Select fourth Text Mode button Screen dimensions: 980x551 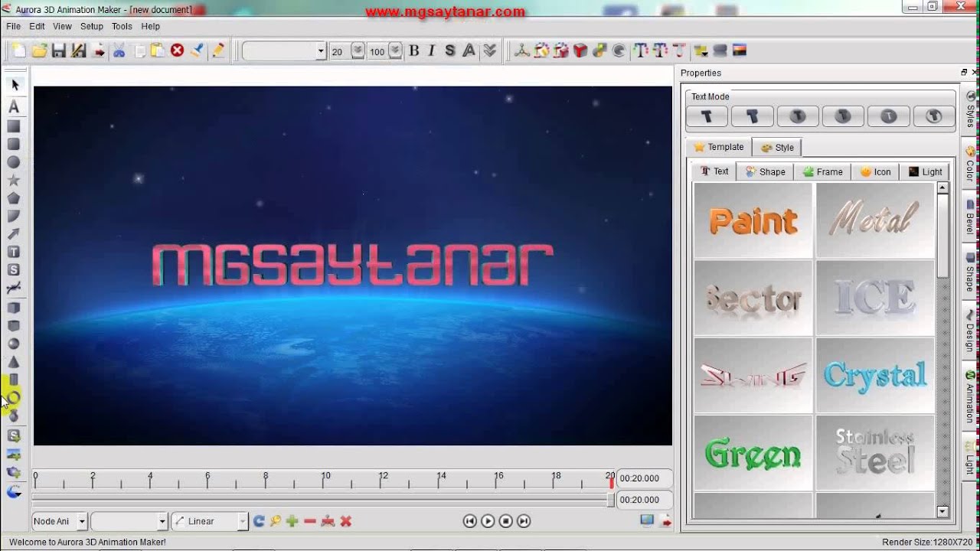(843, 116)
